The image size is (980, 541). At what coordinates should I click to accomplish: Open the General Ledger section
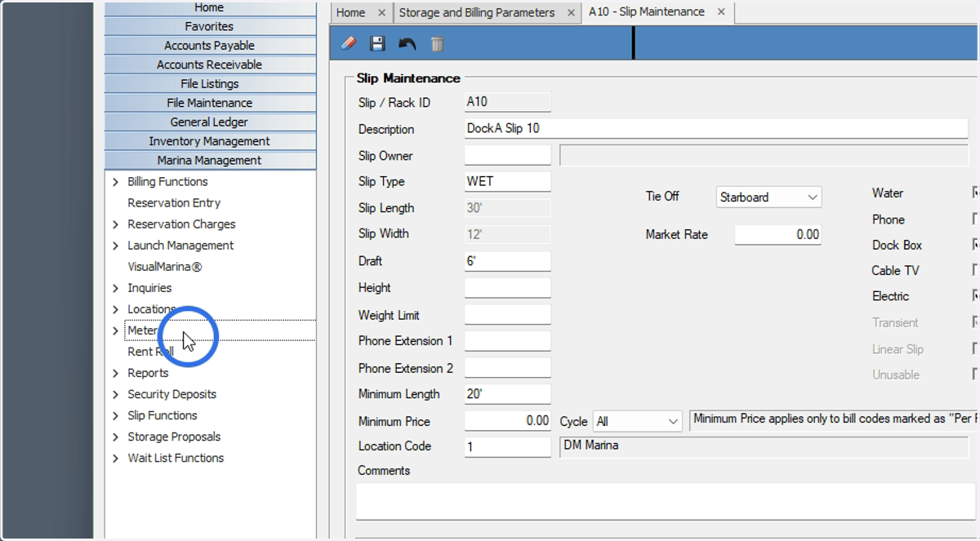pyautogui.click(x=210, y=122)
